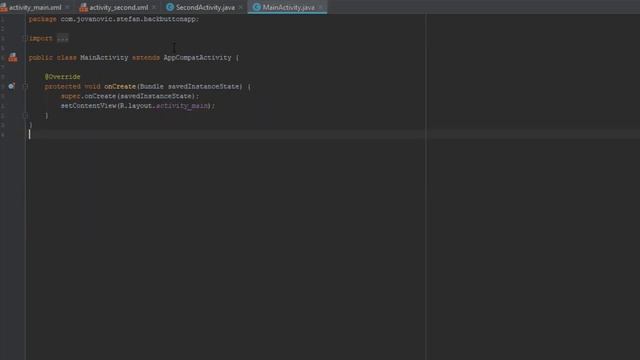Click the 'onCreate' method name in the declaration

(x=120, y=87)
